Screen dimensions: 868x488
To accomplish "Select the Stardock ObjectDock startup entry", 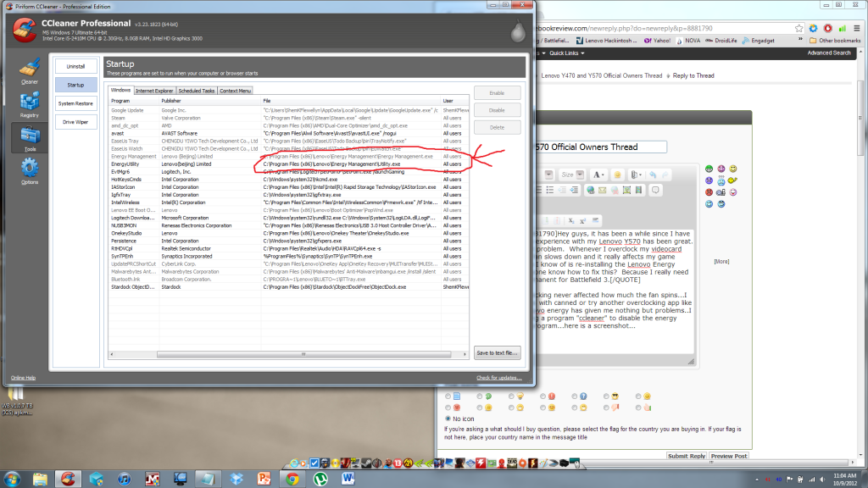I will (x=288, y=287).
